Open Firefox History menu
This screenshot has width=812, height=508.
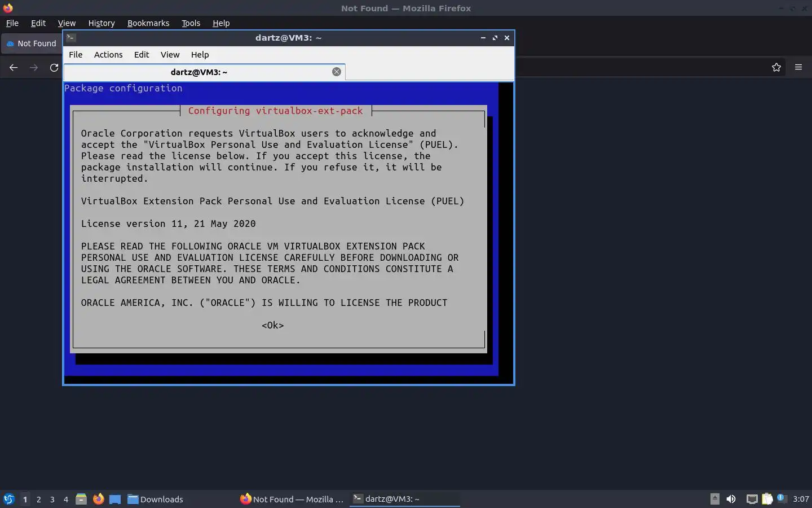pyautogui.click(x=101, y=23)
